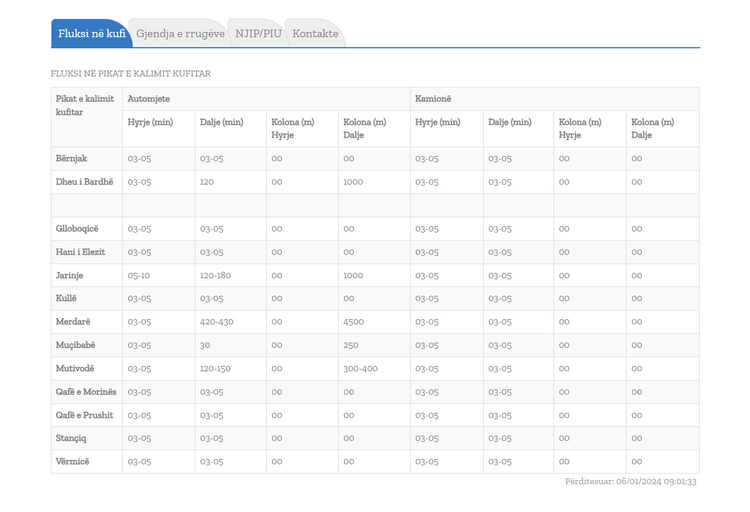
Task: Click the Vërmicë row label
Action: [x=72, y=462]
